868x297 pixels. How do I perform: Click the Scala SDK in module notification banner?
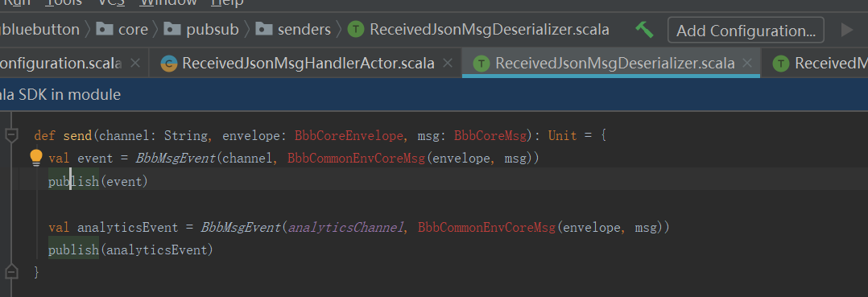pyautogui.click(x=434, y=95)
